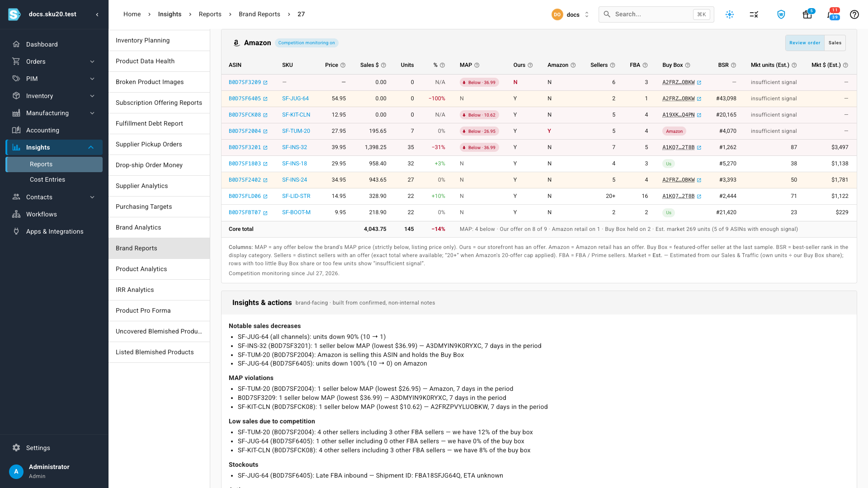This screenshot has height=488, width=868.
Task: Click the A2FRZ…0BKW seller in SF-JUG-64 row
Action: tap(678, 99)
